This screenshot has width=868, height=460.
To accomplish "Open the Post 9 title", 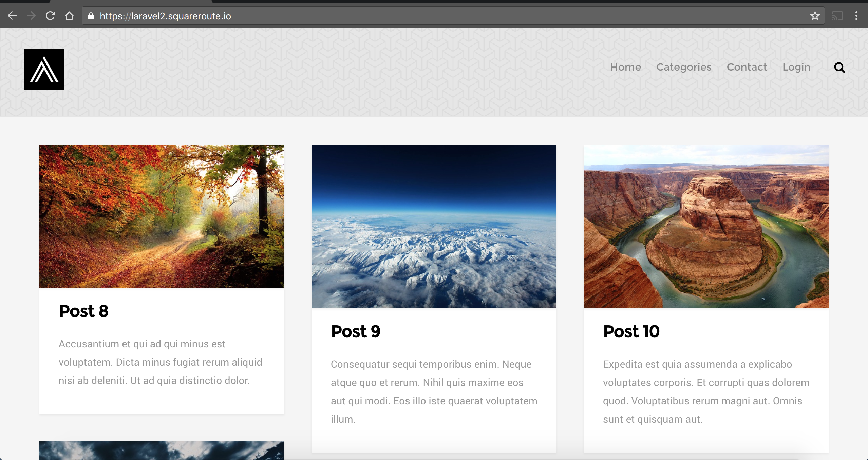I will (x=356, y=331).
